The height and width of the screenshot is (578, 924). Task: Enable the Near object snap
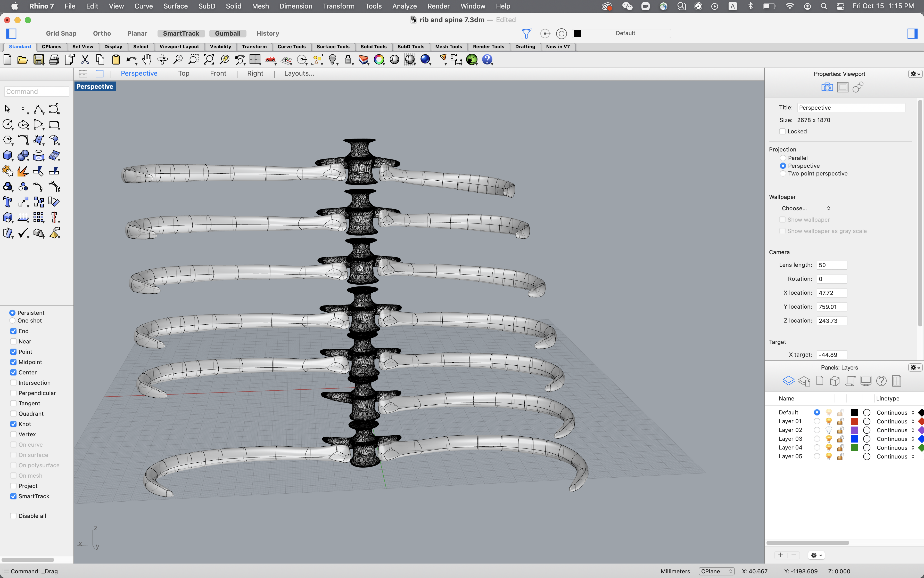click(13, 341)
